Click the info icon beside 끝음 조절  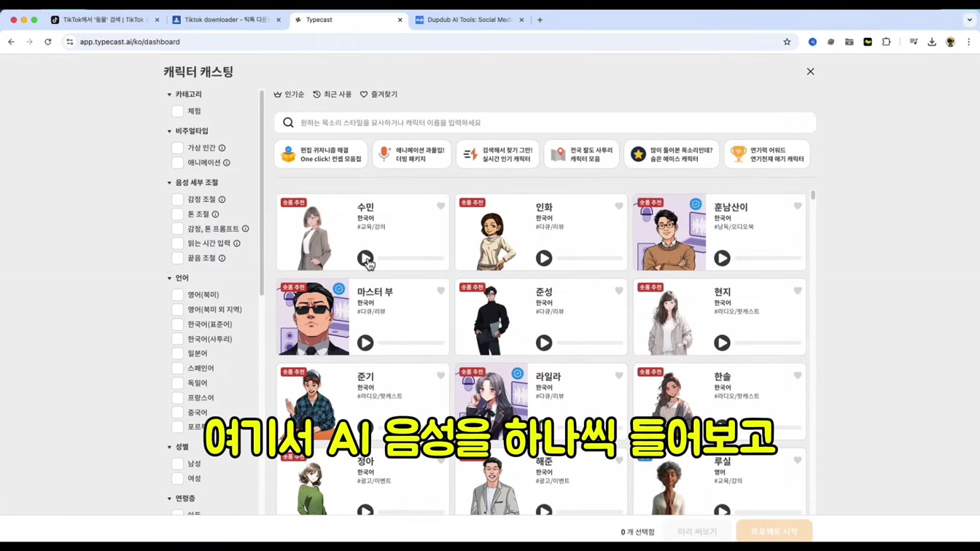(222, 258)
